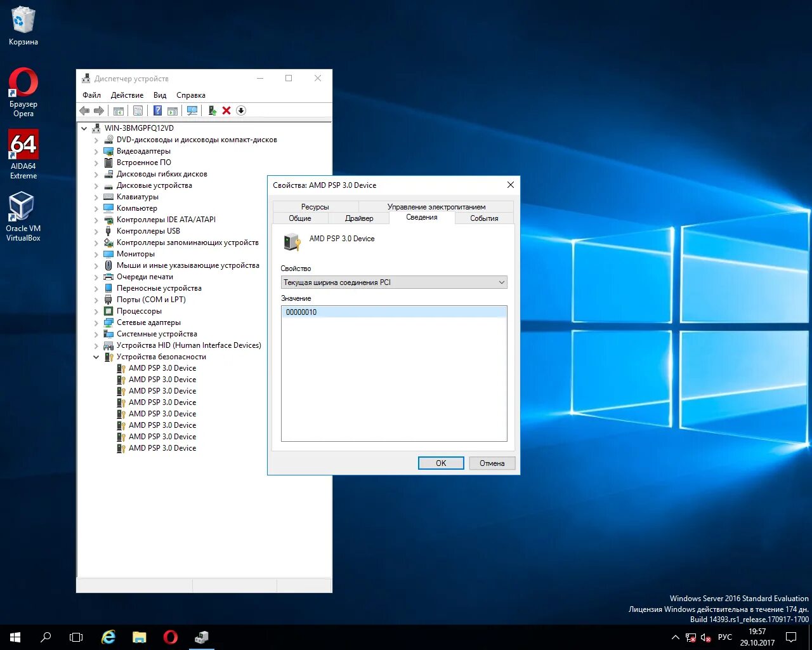812x650 pixels.
Task: Switch to the События tab
Action: point(484,218)
